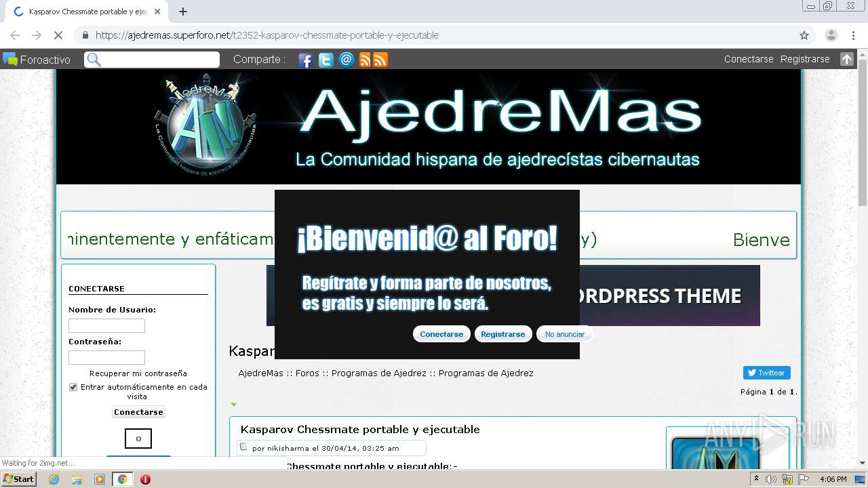868x488 pixels.
Task: Show hidden tray icons arrow
Action: [756, 479]
